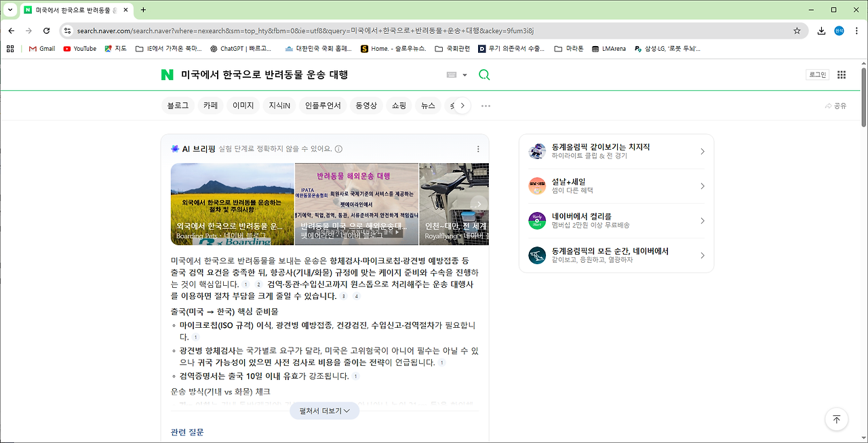Select the green search magnifier icon
This screenshot has height=443, width=868.
tap(484, 75)
